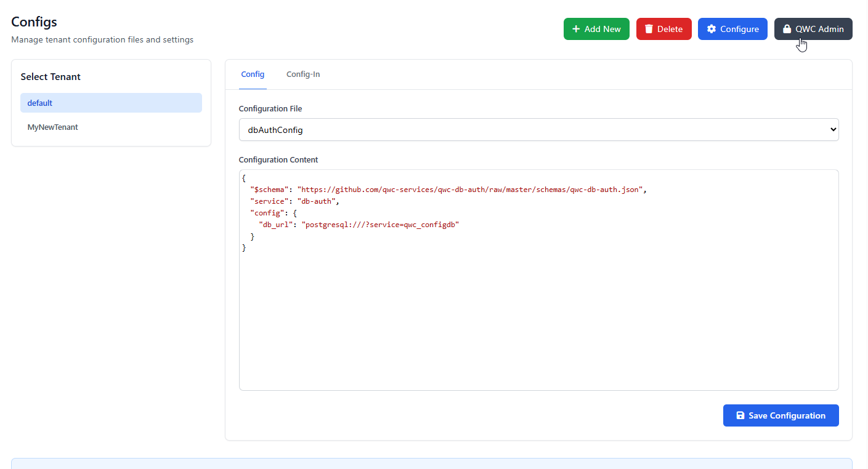Select the default tenant
Screen dimensions: 868x469
tap(111, 103)
